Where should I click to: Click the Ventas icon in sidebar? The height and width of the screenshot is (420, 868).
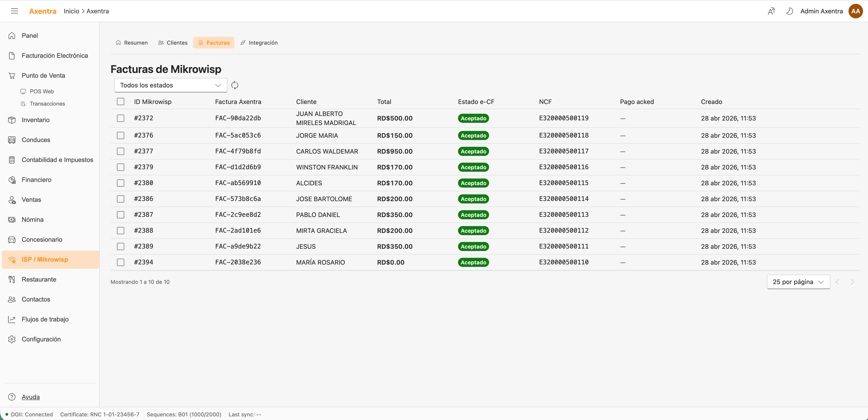pyautogui.click(x=12, y=200)
